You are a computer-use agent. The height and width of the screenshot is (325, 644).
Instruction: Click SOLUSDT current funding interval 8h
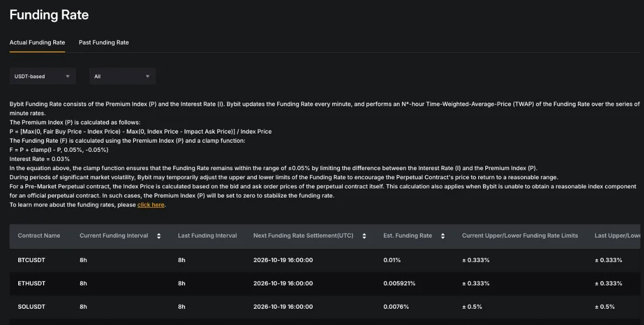(83, 307)
